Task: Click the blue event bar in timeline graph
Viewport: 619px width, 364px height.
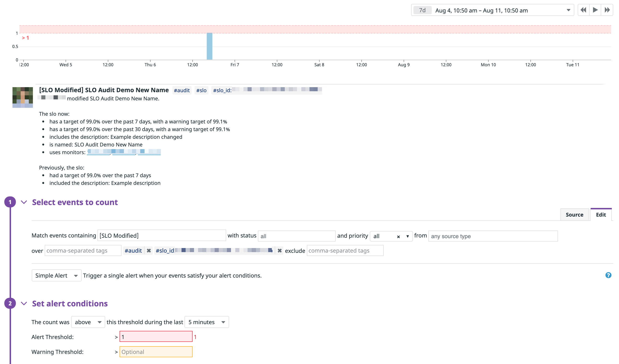Action: pyautogui.click(x=209, y=46)
